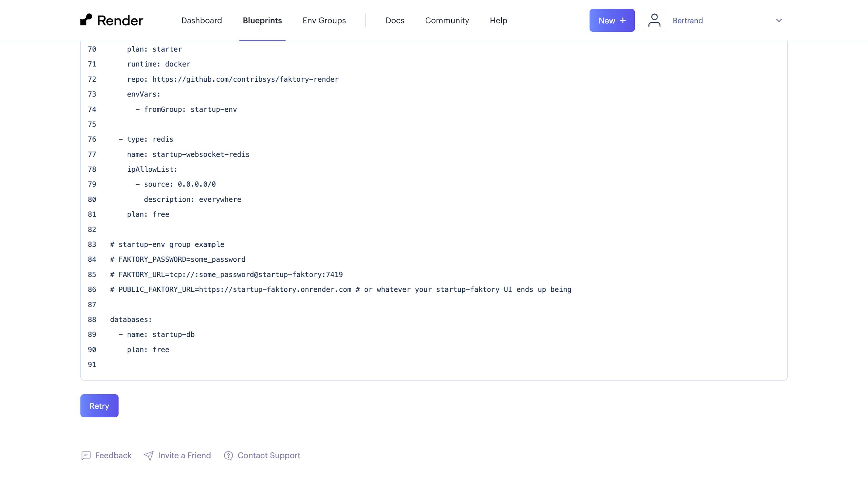Open Contact Support link
This screenshot has height=480, width=868.
click(269, 455)
